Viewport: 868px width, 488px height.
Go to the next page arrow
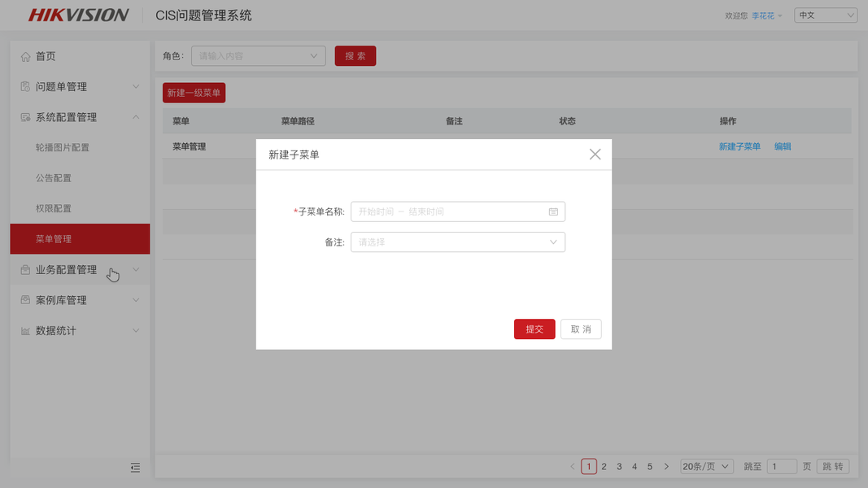666,466
